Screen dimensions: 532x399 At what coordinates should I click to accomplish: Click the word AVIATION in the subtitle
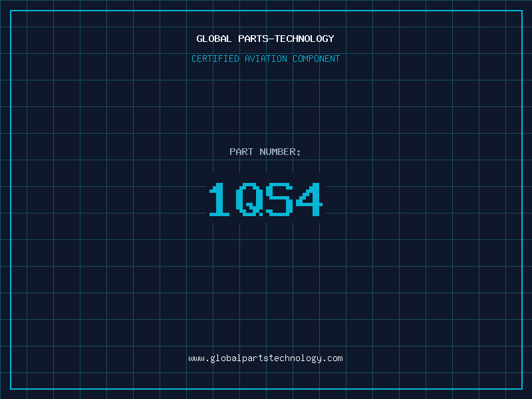pyautogui.click(x=266, y=59)
